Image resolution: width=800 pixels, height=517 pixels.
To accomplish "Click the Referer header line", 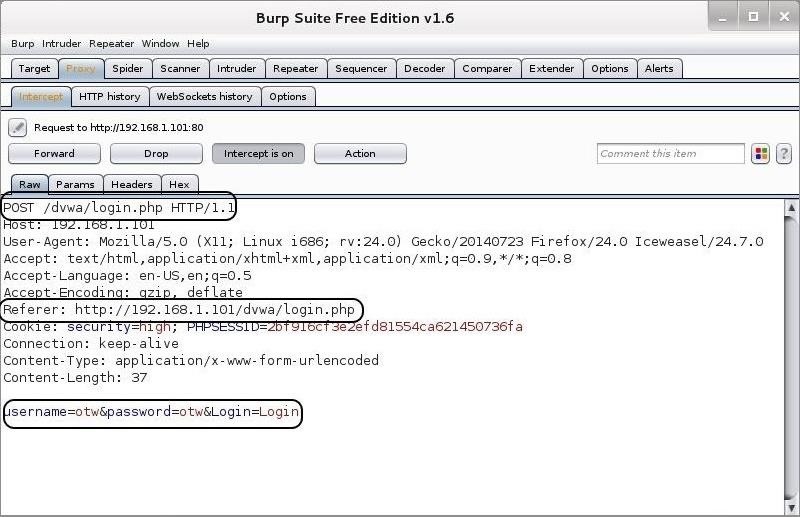I will tap(179, 309).
